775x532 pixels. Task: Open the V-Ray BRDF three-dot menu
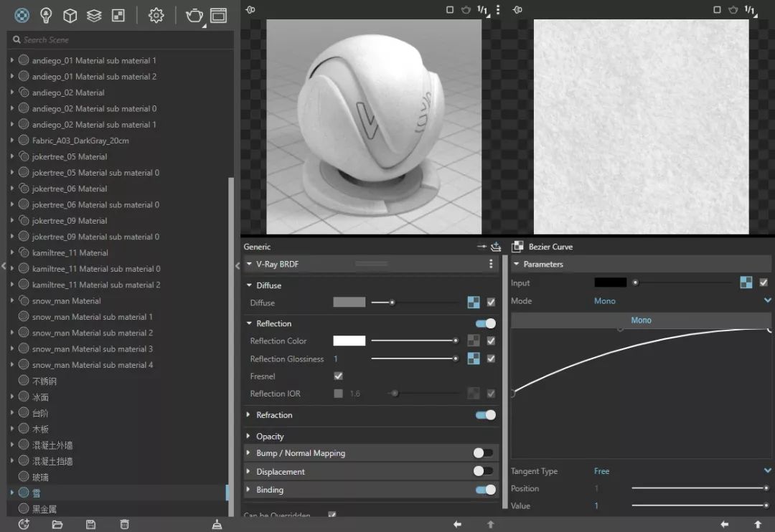(491, 264)
